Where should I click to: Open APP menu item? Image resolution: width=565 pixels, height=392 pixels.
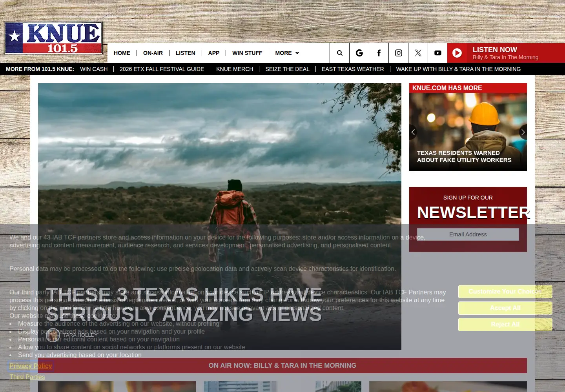[214, 53]
